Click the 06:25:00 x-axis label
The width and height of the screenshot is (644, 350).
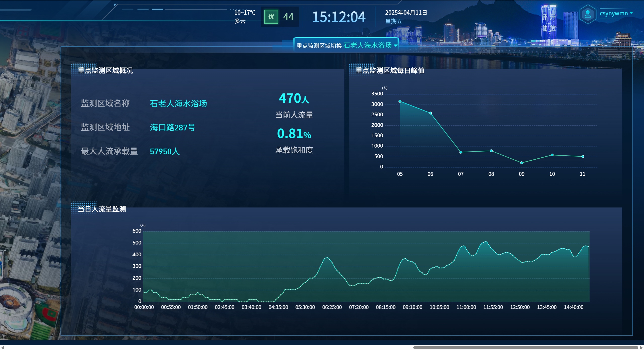pos(332,307)
